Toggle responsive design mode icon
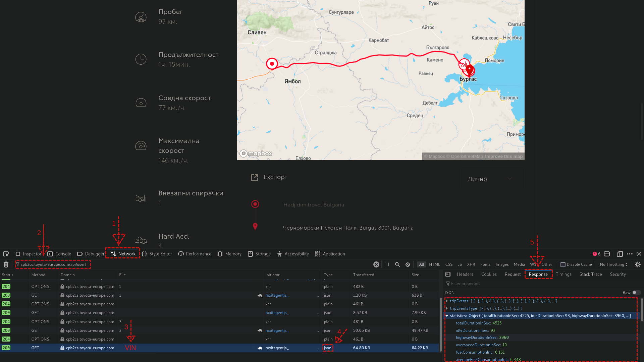This screenshot has height=362, width=644. pos(620,254)
